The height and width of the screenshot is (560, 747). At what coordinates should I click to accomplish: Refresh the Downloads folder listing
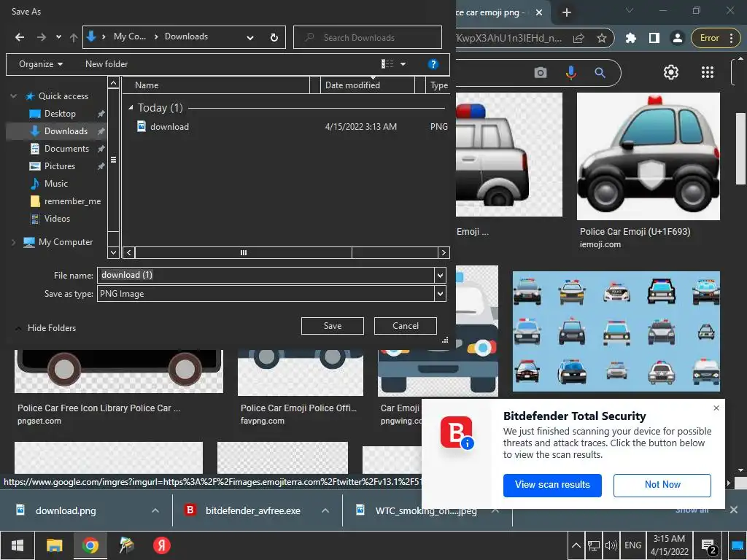[x=274, y=37]
